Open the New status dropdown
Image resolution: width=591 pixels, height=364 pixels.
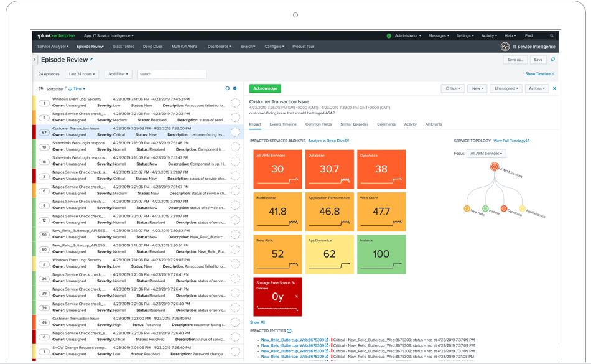click(478, 88)
